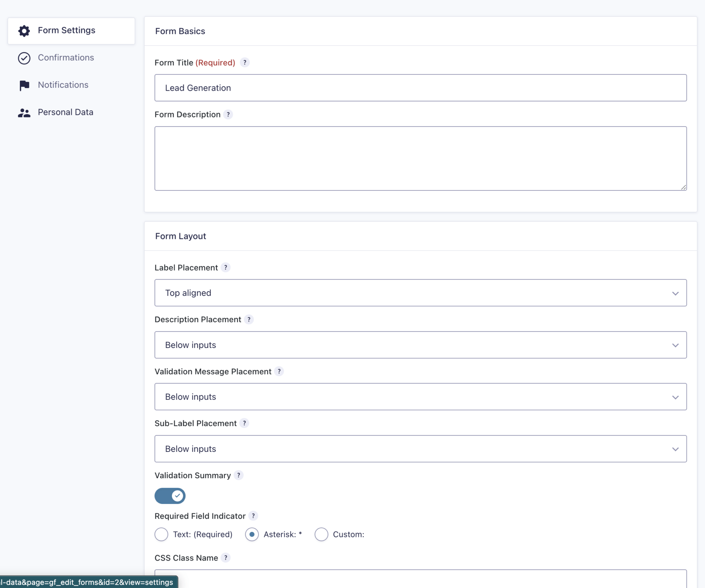Open the Required Field Indicator help tooltip

click(x=253, y=516)
